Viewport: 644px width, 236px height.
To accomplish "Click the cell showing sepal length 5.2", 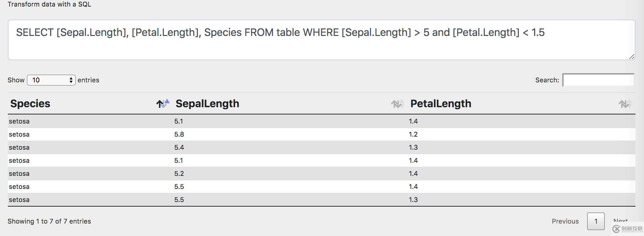I will pos(179,174).
